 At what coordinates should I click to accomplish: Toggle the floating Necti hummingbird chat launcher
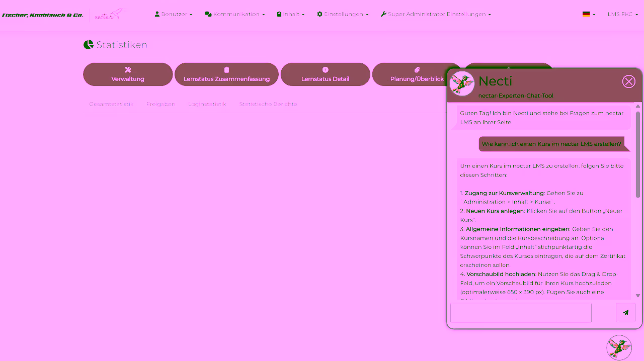[x=619, y=347]
